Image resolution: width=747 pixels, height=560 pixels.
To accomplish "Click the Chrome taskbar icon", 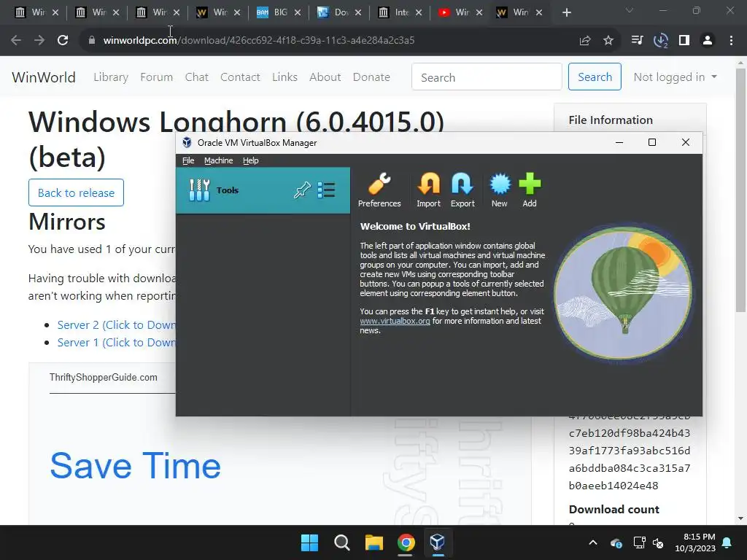I will coord(406,542).
